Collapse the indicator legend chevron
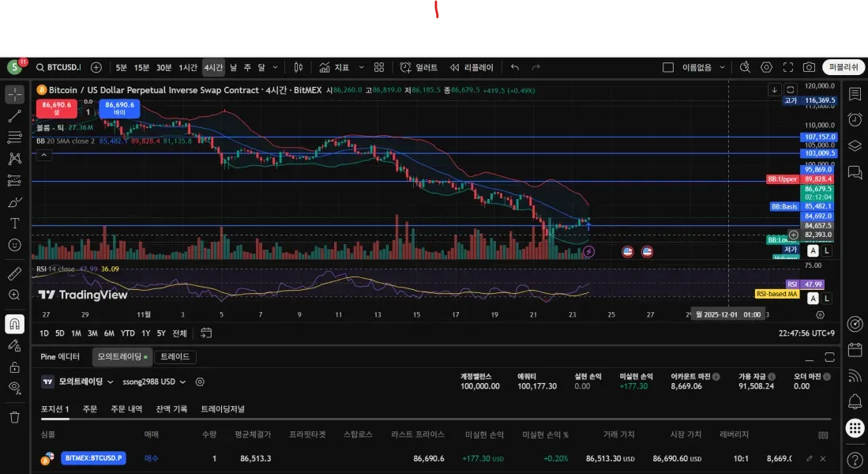The image size is (868, 474). click(43, 156)
